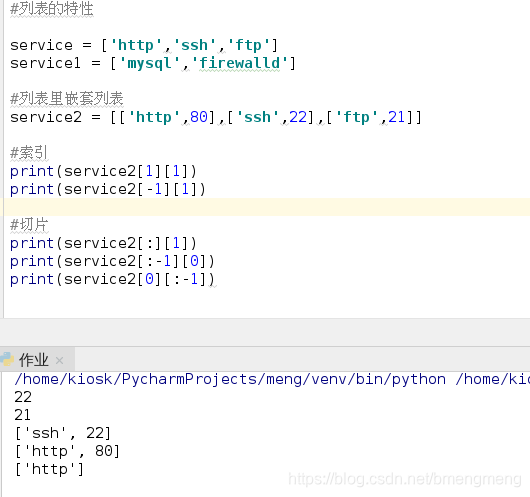Viewport: 530px width, 497px height.
Task: Click the comment #列表里嵌套列表
Action: click(67, 99)
